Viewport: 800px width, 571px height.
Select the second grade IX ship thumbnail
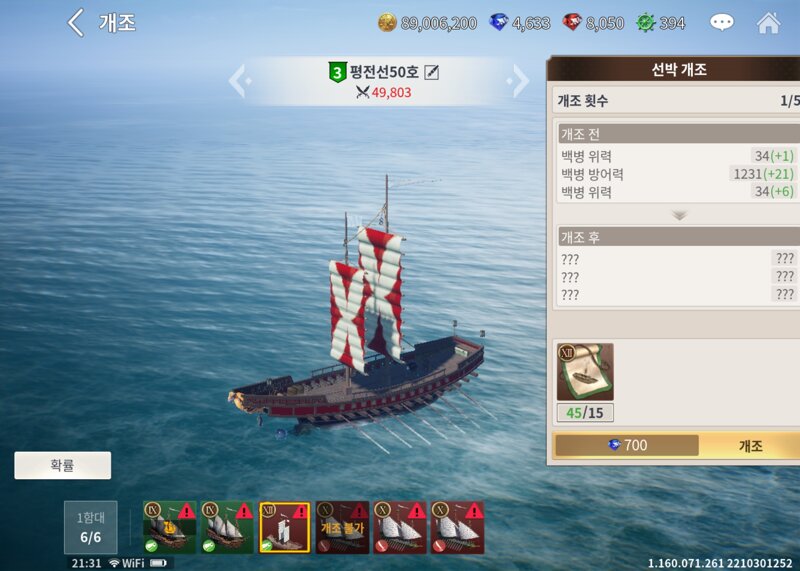point(227,528)
